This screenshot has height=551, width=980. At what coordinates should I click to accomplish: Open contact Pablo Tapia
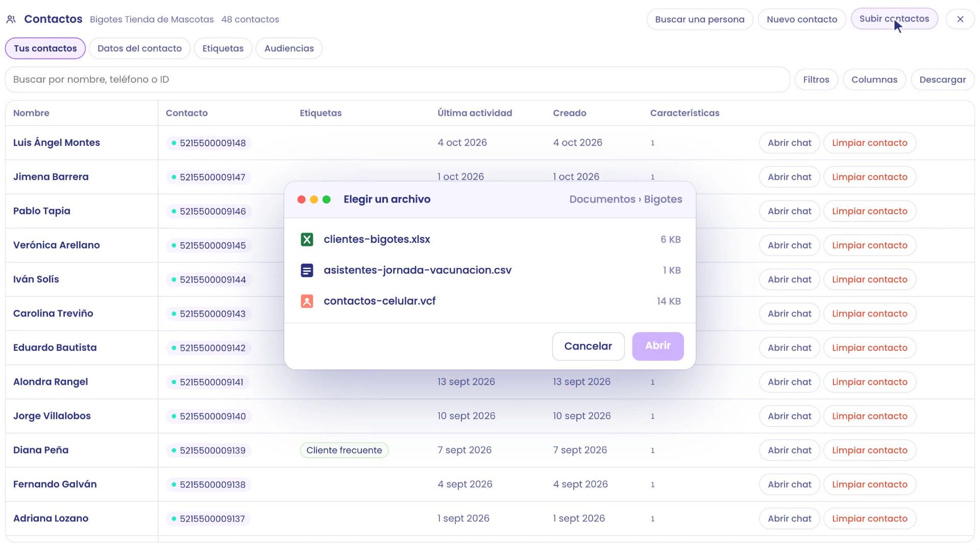(x=42, y=211)
